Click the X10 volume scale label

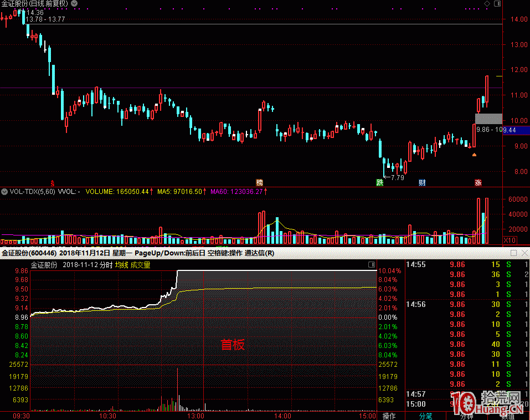tap(510, 240)
